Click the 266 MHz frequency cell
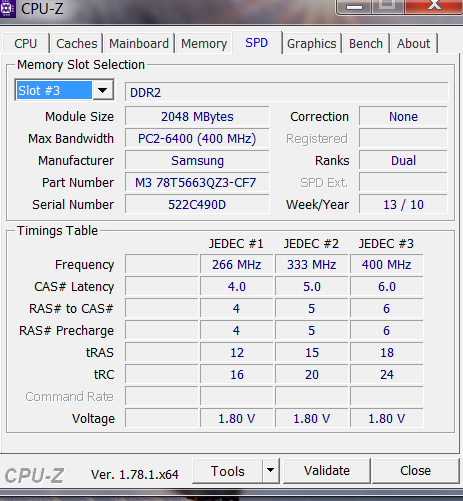The image size is (463, 501). pos(237,265)
